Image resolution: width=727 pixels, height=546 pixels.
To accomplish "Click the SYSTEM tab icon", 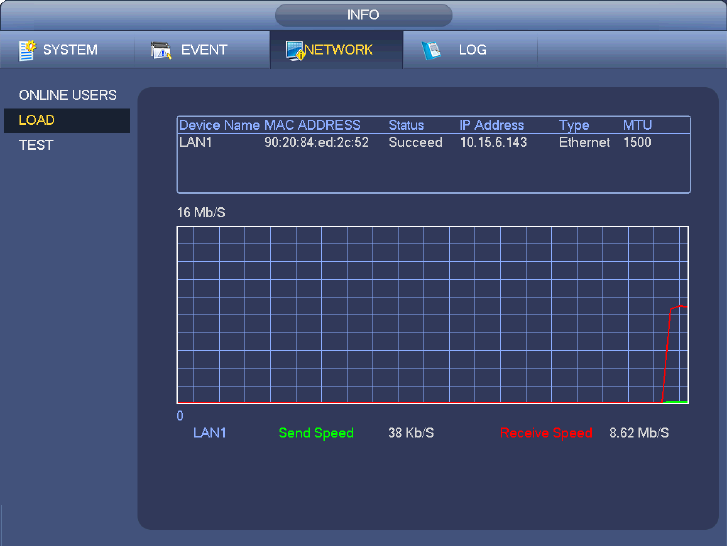I will pyautogui.click(x=27, y=50).
